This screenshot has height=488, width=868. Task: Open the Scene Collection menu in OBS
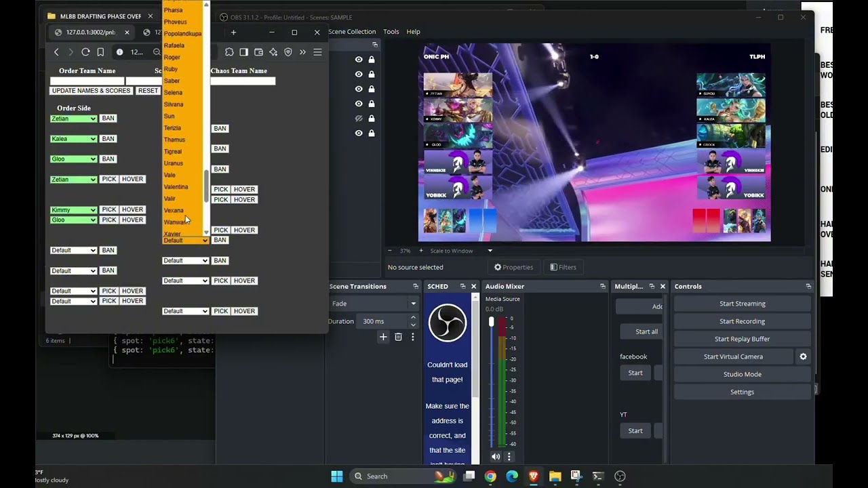click(352, 32)
